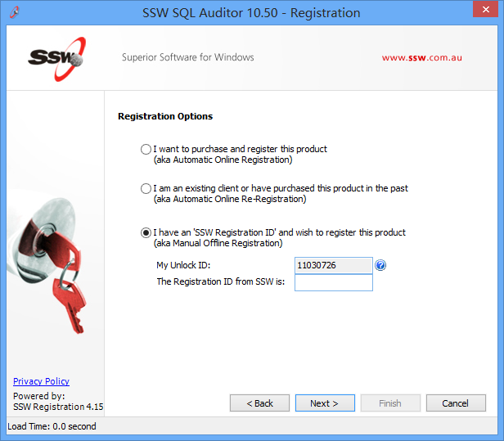Viewport: 504px width, 441px height.
Task: Click the greyed-out Finish button
Action: [x=390, y=403]
